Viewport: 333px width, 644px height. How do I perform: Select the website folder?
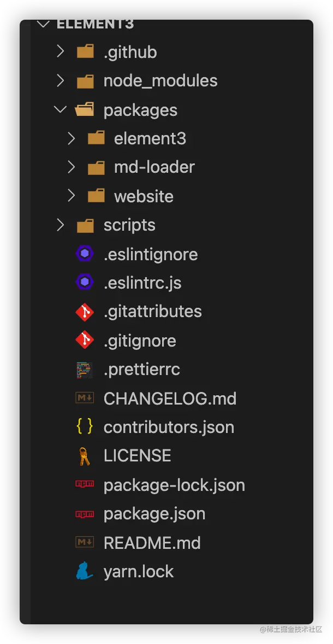pos(144,196)
